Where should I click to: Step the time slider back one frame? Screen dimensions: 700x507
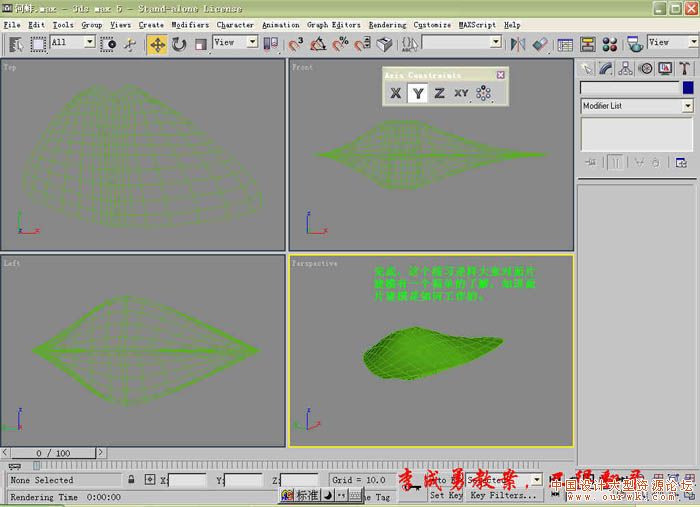tap(5, 453)
